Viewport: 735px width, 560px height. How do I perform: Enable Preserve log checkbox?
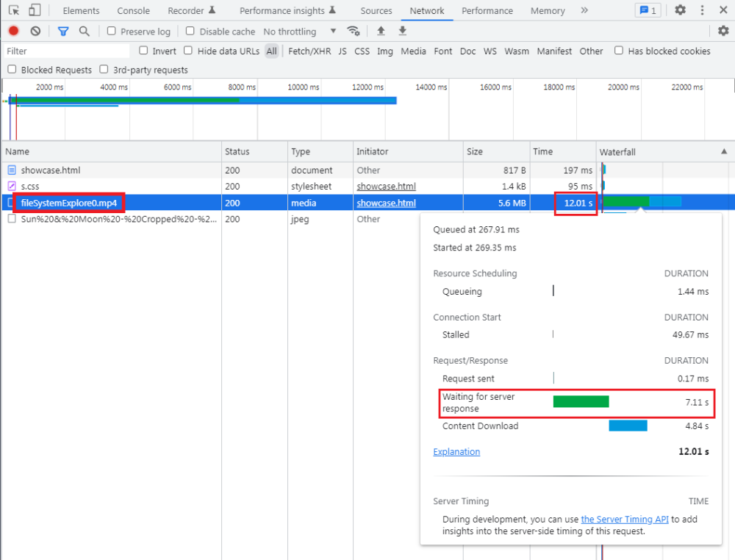111,31
